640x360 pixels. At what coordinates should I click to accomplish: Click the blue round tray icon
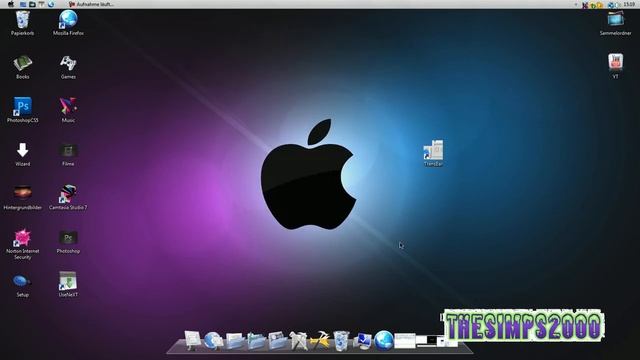tap(611, 5)
